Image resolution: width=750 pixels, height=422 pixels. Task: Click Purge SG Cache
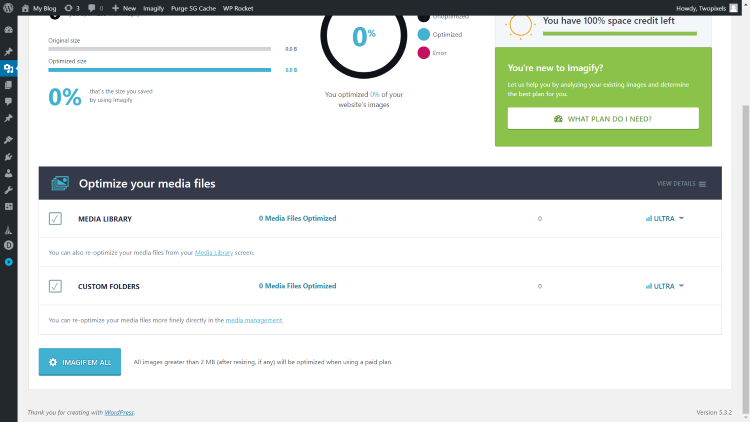[193, 8]
